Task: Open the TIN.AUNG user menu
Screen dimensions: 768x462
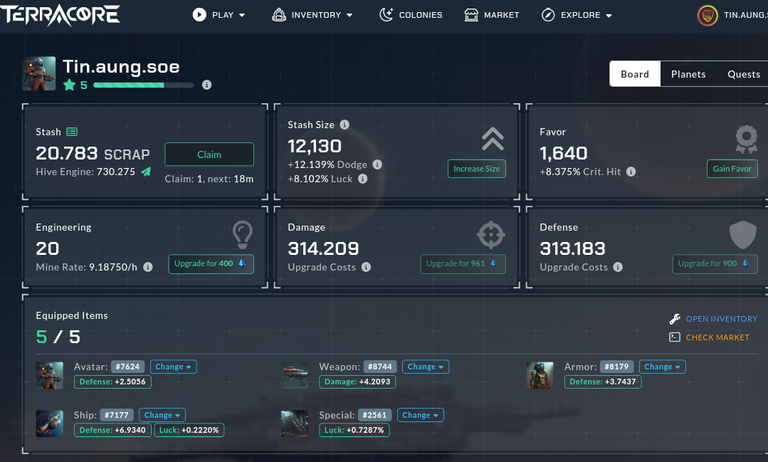Action: [x=732, y=15]
